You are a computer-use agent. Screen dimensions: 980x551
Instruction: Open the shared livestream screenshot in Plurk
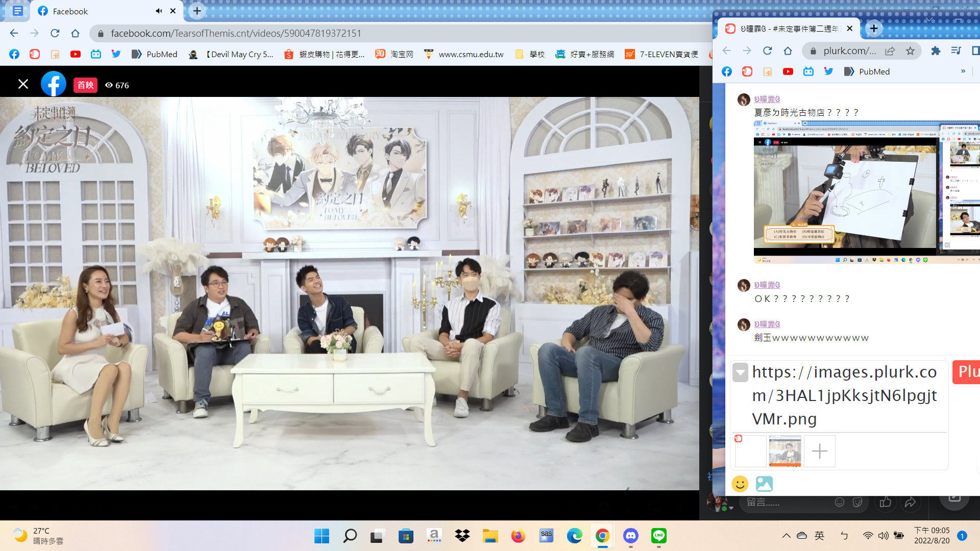click(867, 192)
